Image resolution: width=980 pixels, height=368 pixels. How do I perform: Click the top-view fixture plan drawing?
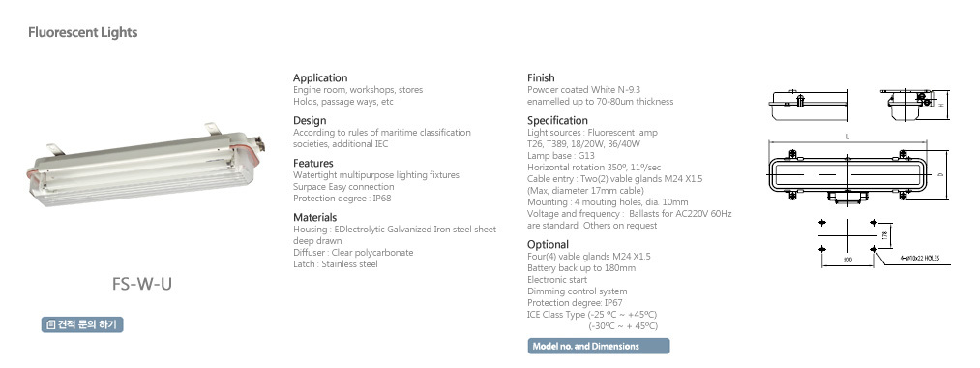(x=859, y=170)
